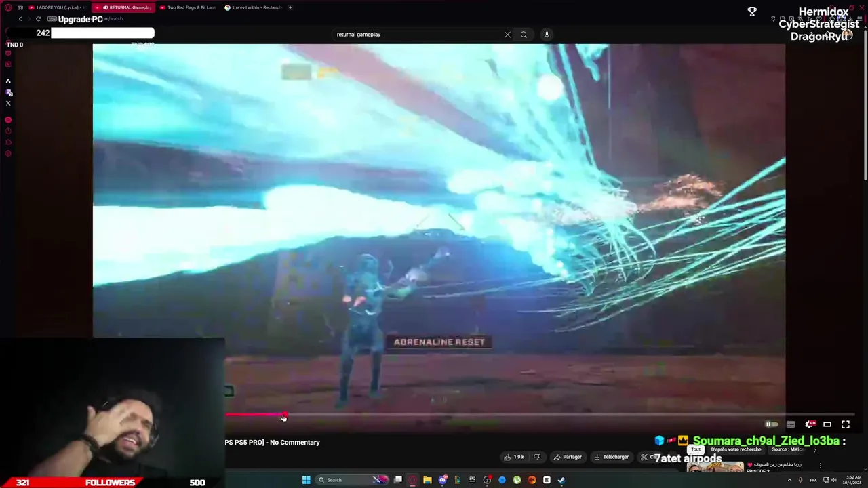Run the YouTube search magnifier button
The height and width of the screenshot is (488, 868).
524,35
